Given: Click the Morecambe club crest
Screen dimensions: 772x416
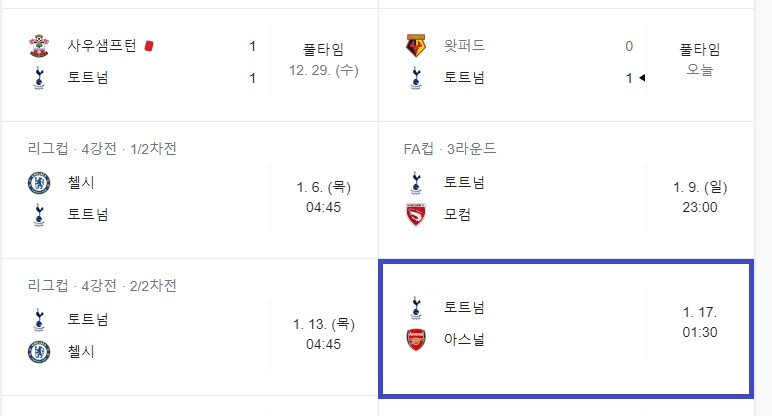Looking at the screenshot, I should (416, 215).
